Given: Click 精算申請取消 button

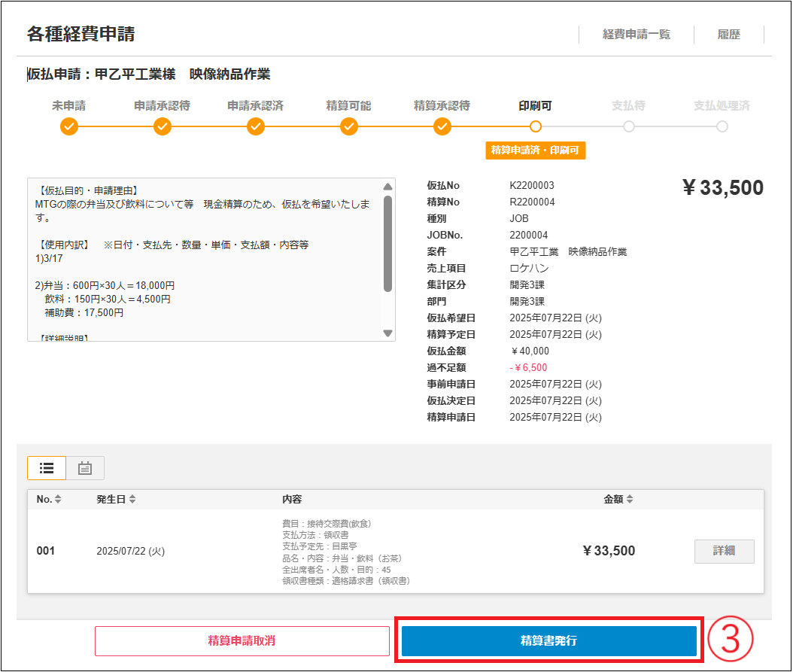Looking at the screenshot, I should 242,640.
